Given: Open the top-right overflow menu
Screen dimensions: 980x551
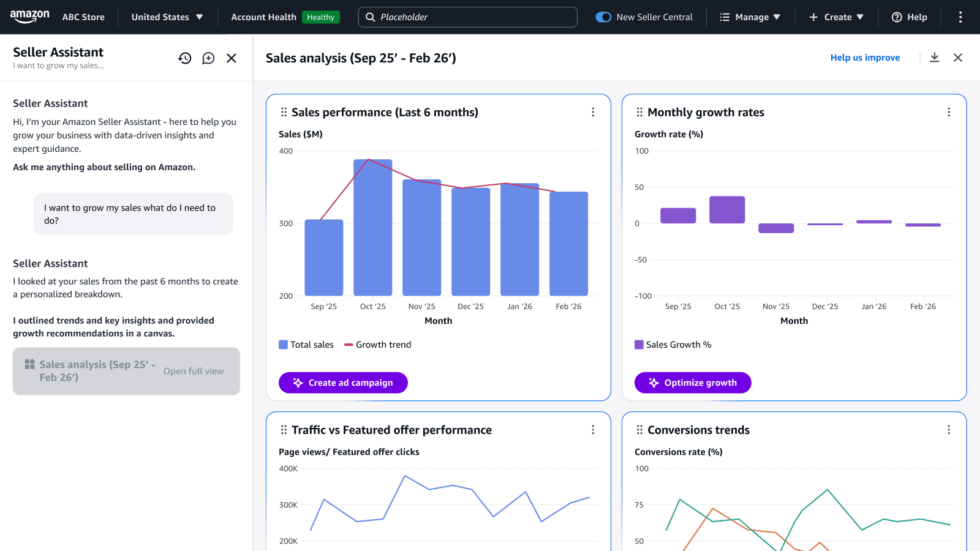Looking at the screenshot, I should (x=959, y=17).
